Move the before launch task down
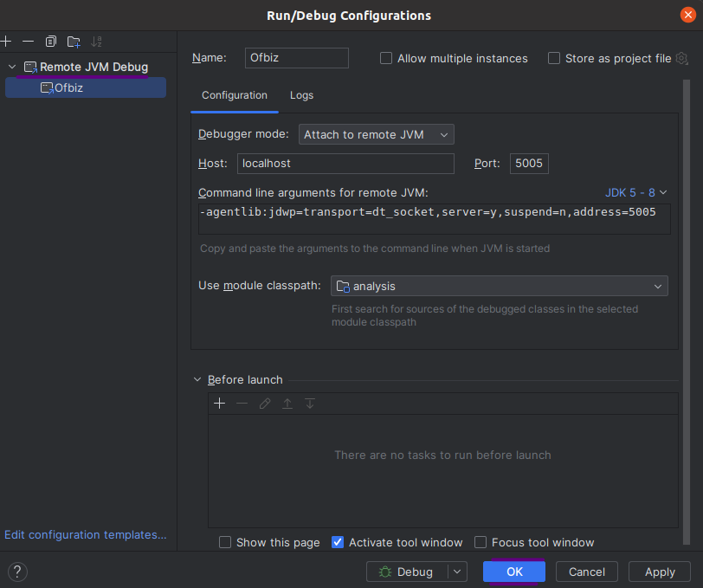 click(310, 404)
